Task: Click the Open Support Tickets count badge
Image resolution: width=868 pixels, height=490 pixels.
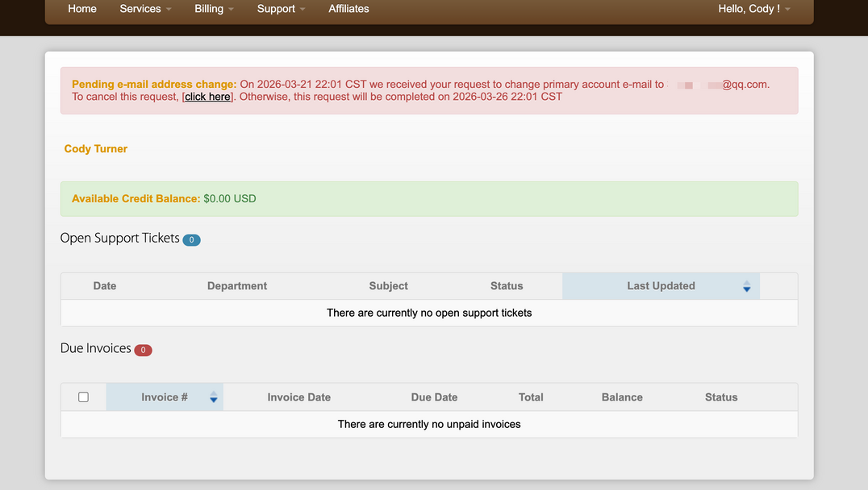Action: [x=191, y=239]
